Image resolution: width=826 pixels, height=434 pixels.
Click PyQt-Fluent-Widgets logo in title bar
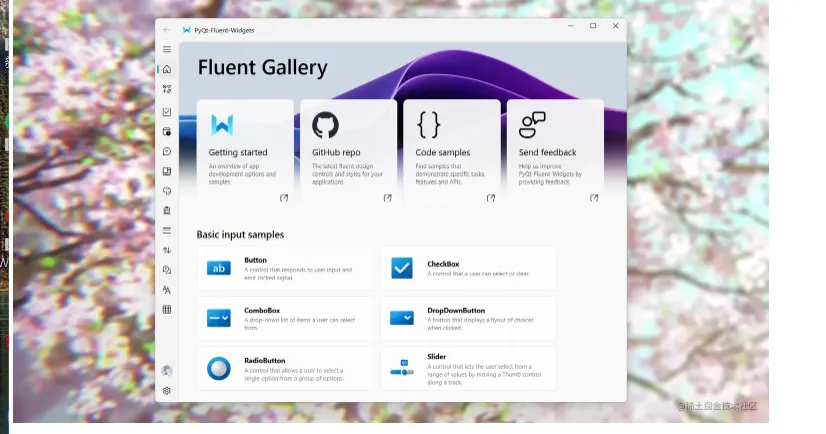pos(186,30)
